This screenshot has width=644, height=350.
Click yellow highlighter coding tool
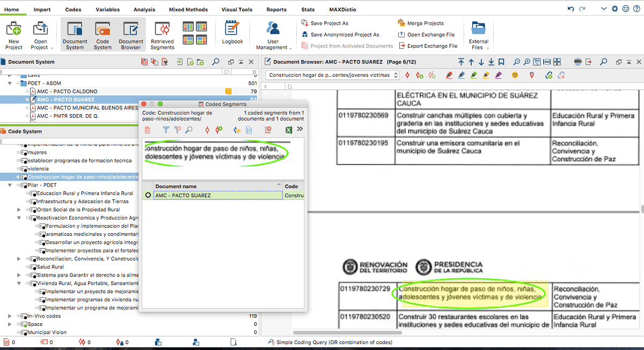[486, 76]
